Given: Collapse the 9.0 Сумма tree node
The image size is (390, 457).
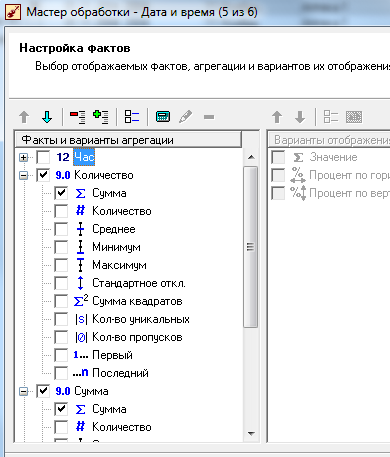Looking at the screenshot, I should 23,391.
